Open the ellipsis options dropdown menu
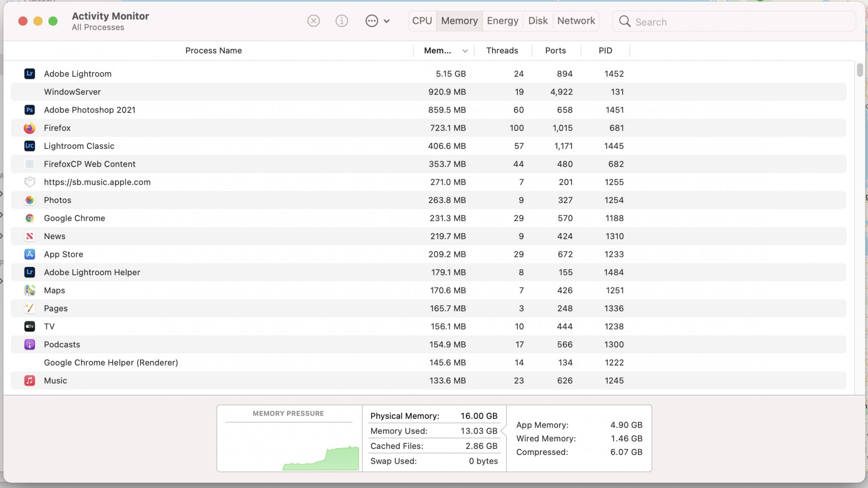 tap(372, 21)
